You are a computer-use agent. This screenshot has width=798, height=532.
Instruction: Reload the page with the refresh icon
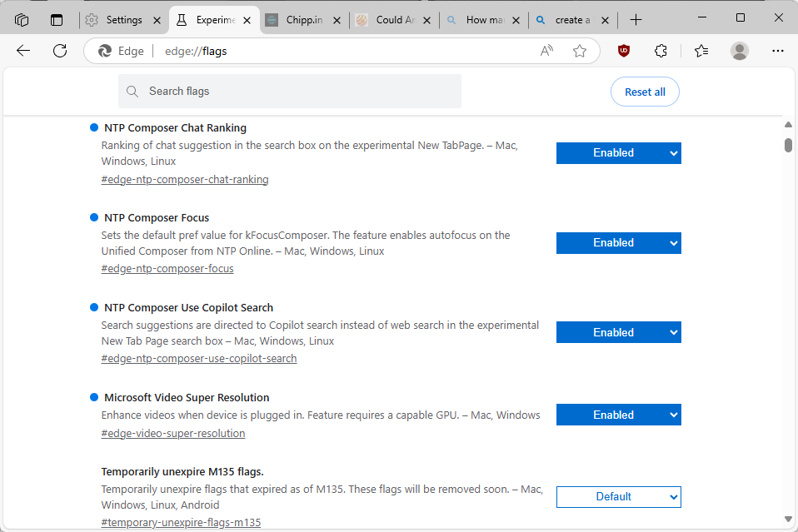tap(59, 51)
